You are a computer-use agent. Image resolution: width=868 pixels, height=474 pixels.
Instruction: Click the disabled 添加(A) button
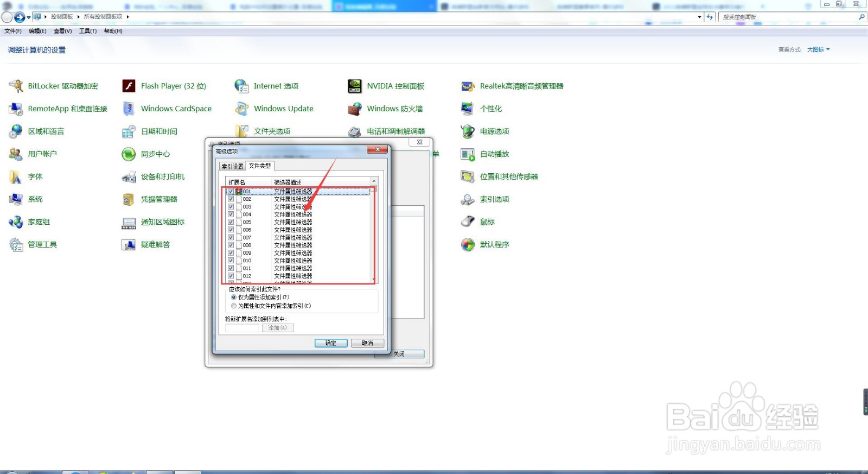tap(278, 328)
